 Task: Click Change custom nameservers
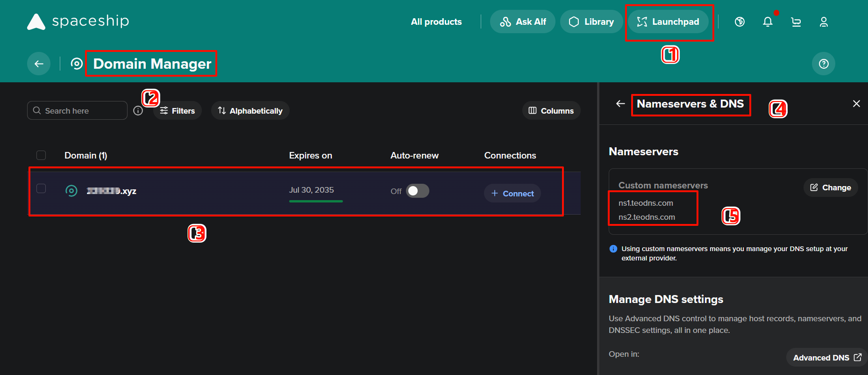tap(831, 187)
